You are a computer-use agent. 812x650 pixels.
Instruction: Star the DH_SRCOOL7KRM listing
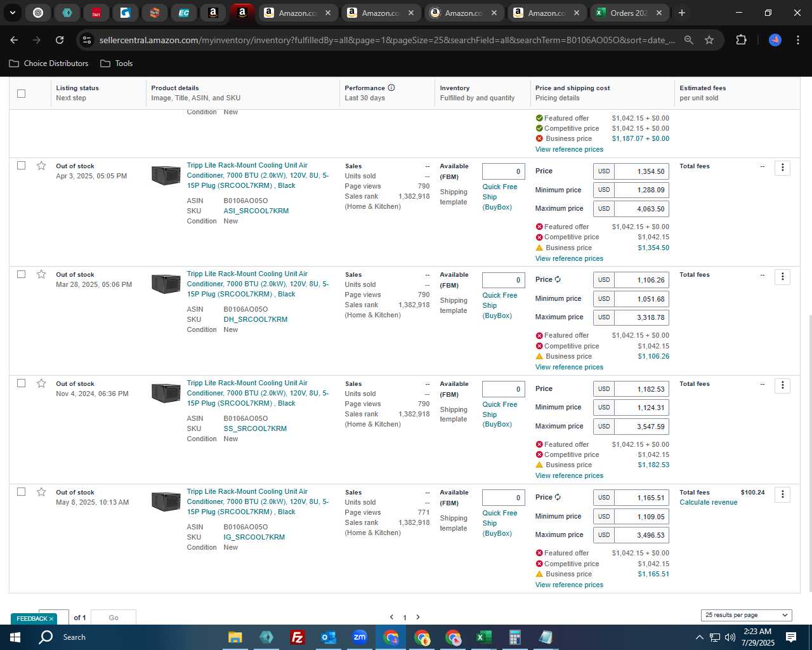[x=41, y=274]
